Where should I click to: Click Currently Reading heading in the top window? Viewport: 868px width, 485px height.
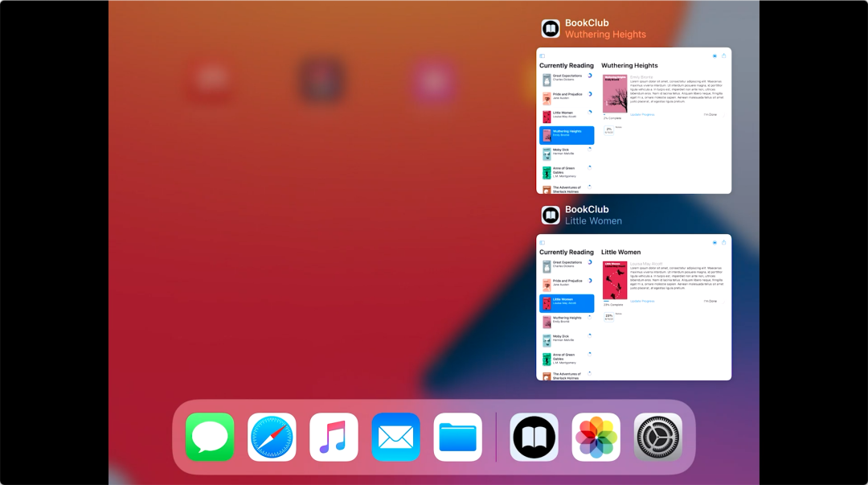click(567, 65)
